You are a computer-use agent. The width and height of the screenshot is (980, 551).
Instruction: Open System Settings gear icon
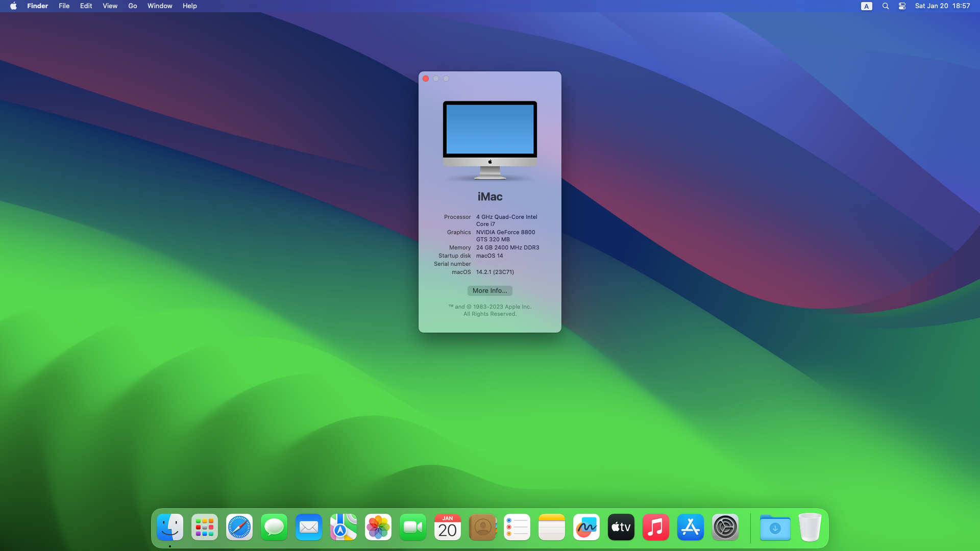(725, 527)
